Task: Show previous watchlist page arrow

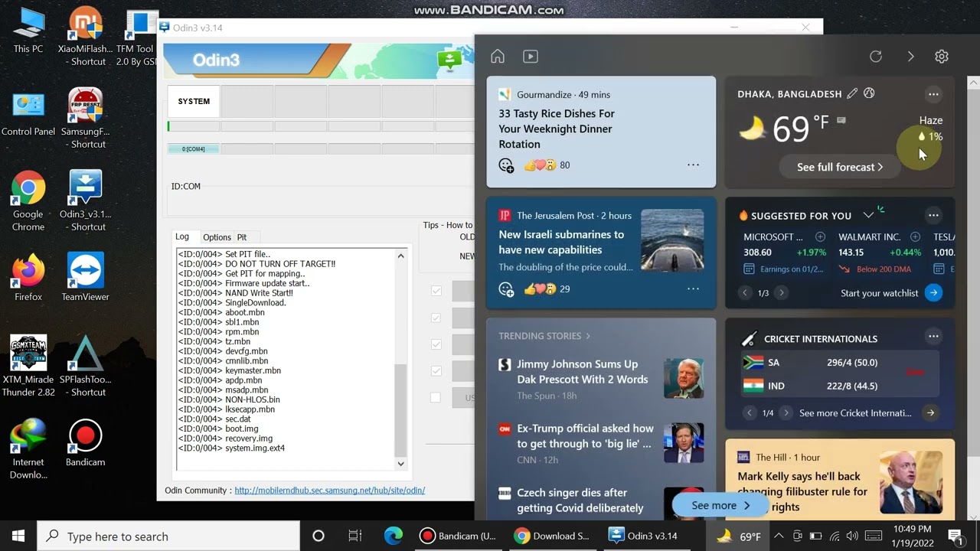Action: [x=745, y=293]
